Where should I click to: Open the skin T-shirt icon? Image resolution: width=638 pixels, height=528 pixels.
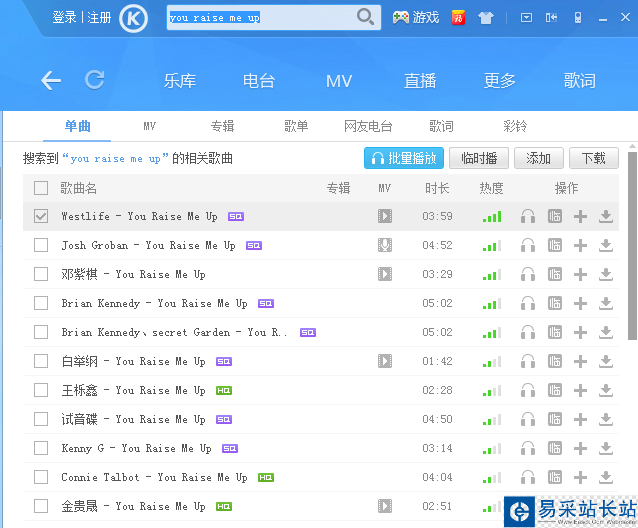coord(486,17)
